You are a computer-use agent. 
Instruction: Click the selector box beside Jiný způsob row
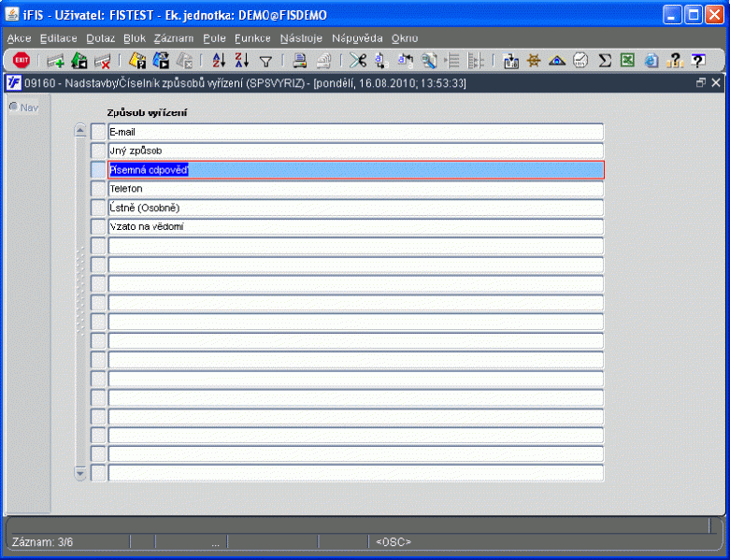pos(98,151)
